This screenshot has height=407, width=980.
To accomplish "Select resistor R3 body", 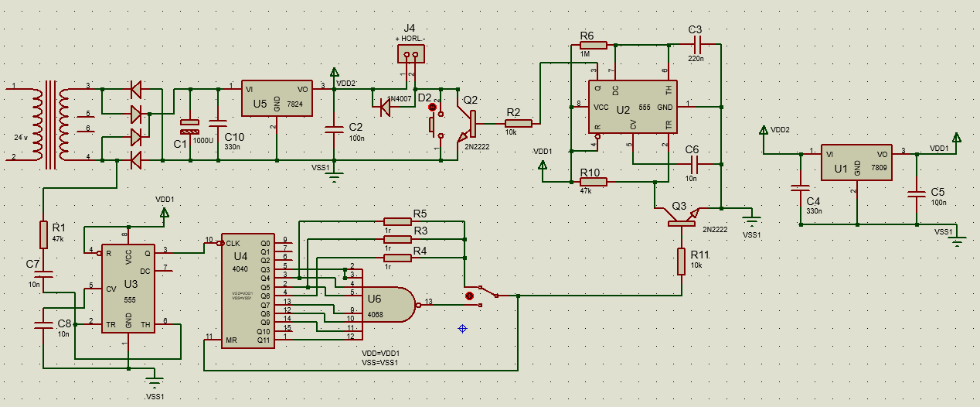I will pos(397,239).
